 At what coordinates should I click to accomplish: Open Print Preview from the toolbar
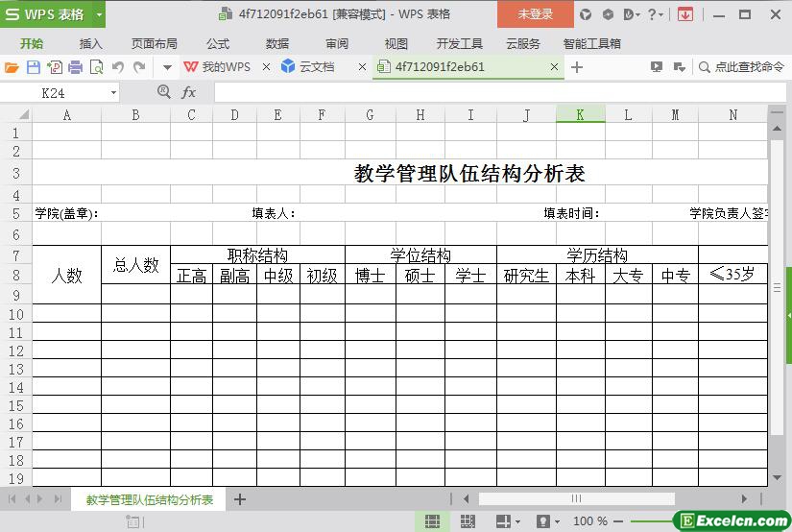(x=96, y=67)
